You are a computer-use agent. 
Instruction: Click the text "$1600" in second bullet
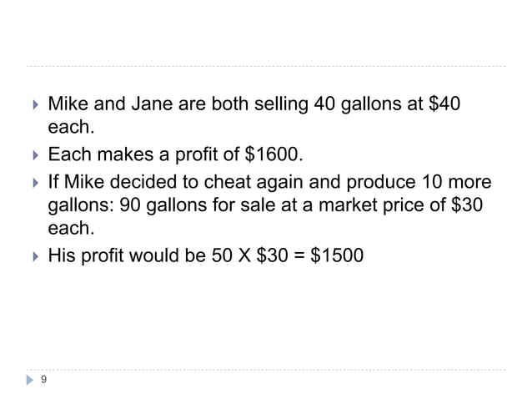pyautogui.click(x=272, y=154)
